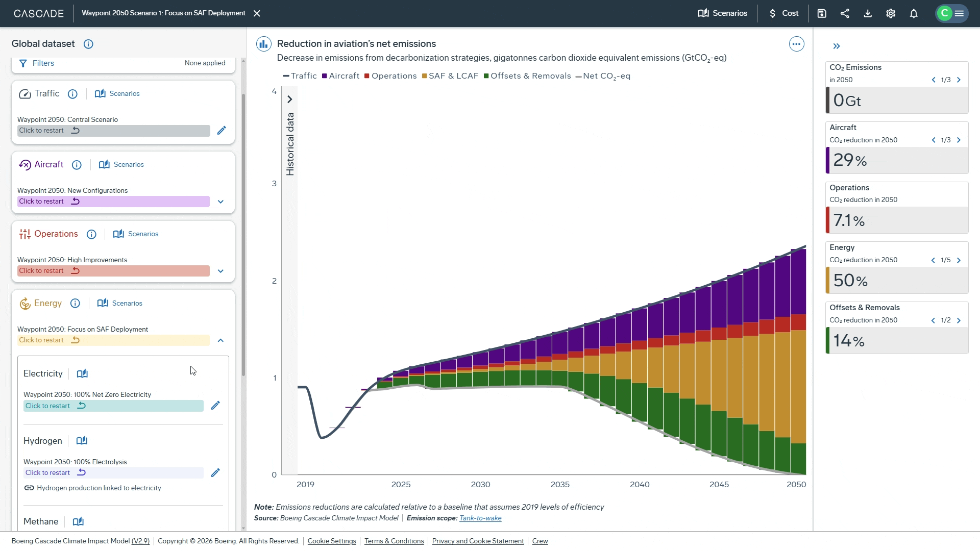Go to previous CO2 Emissions metric
Viewport: 980px width, 551px height.
click(x=934, y=80)
